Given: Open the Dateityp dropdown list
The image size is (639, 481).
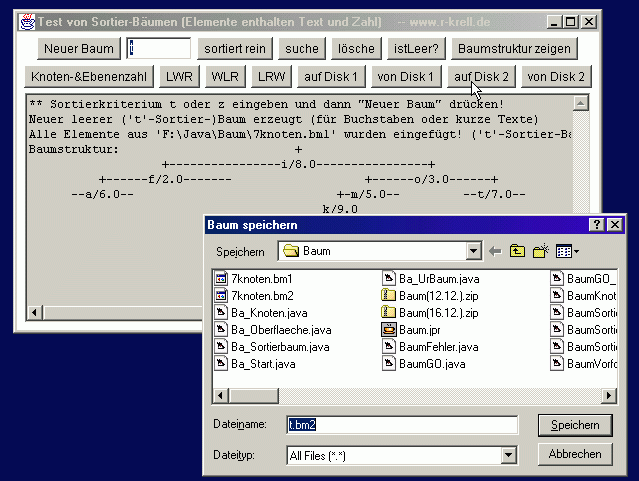Looking at the screenshot, I should click(509, 456).
